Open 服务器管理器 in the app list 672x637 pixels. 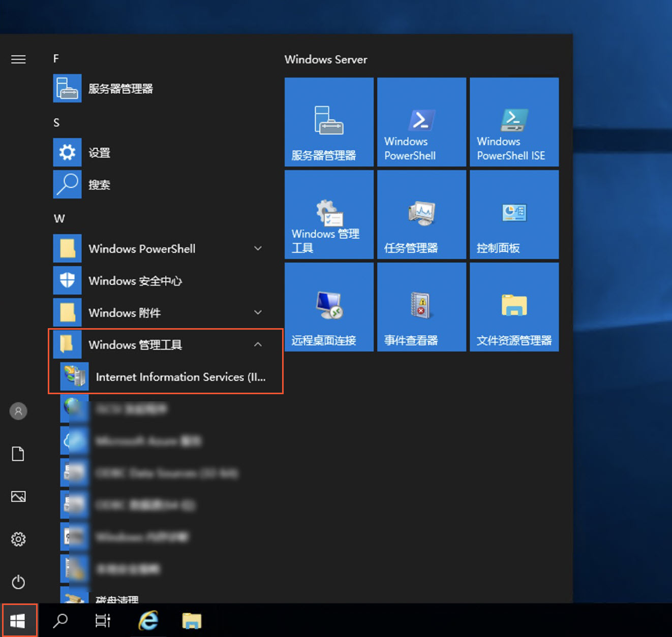click(158, 88)
